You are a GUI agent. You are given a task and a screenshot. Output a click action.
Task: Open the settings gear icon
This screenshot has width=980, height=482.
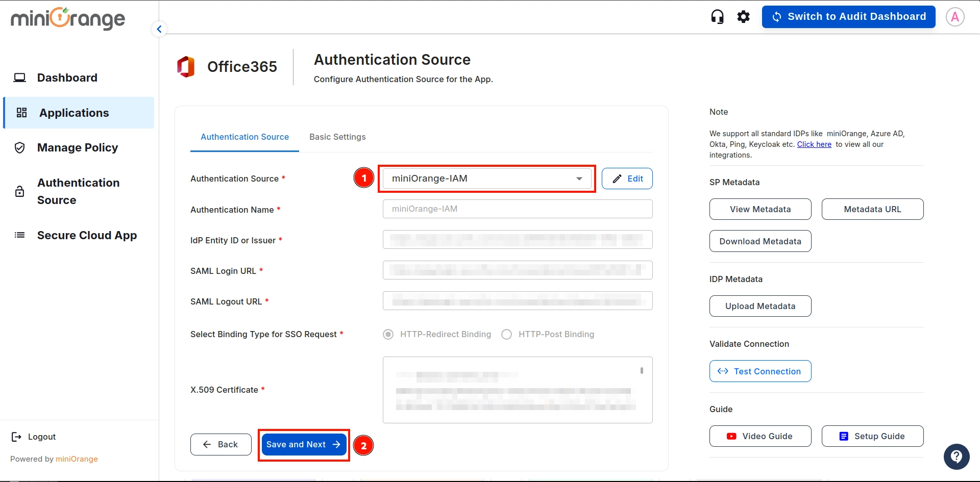pos(744,16)
